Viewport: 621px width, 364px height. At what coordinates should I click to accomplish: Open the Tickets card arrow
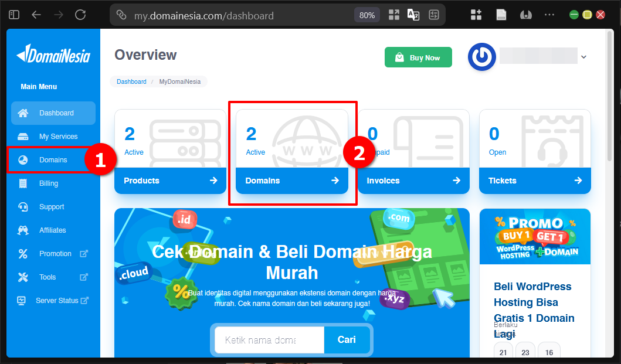click(578, 181)
